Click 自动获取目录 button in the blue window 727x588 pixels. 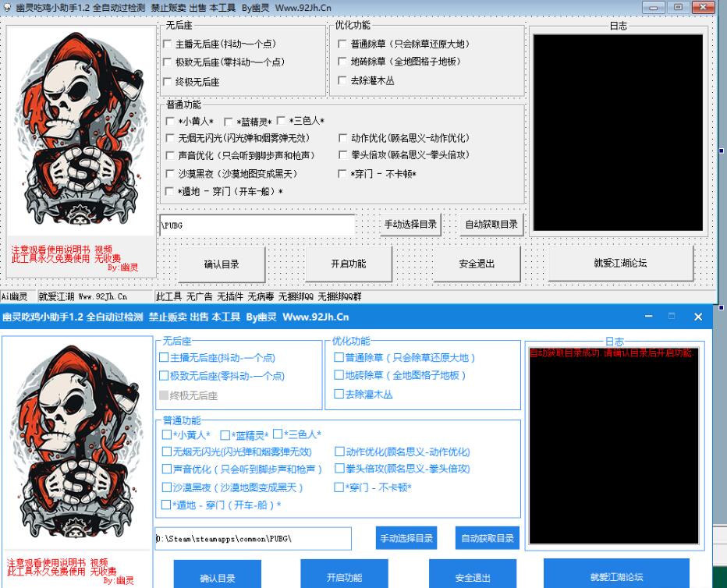tap(488, 538)
